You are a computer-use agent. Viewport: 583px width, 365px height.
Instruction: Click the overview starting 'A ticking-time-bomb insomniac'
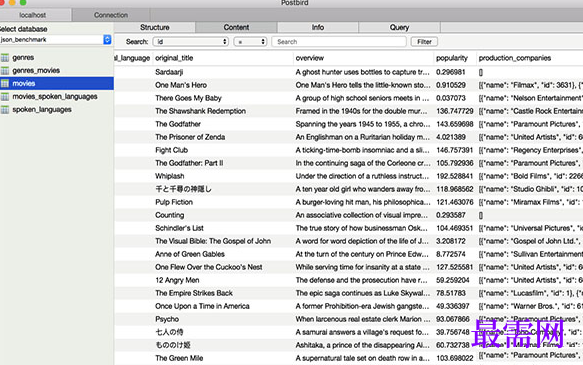(363, 150)
